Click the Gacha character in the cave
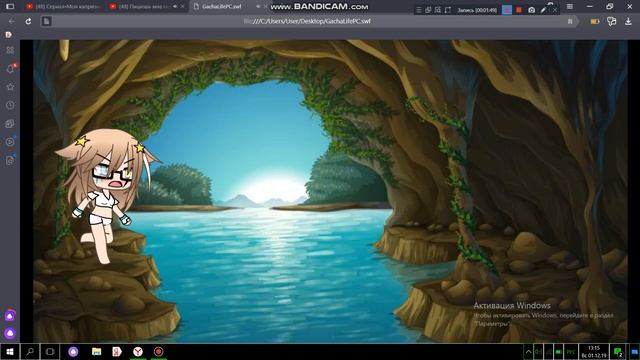Image resolution: width=640 pixels, height=360 pixels. (x=106, y=196)
